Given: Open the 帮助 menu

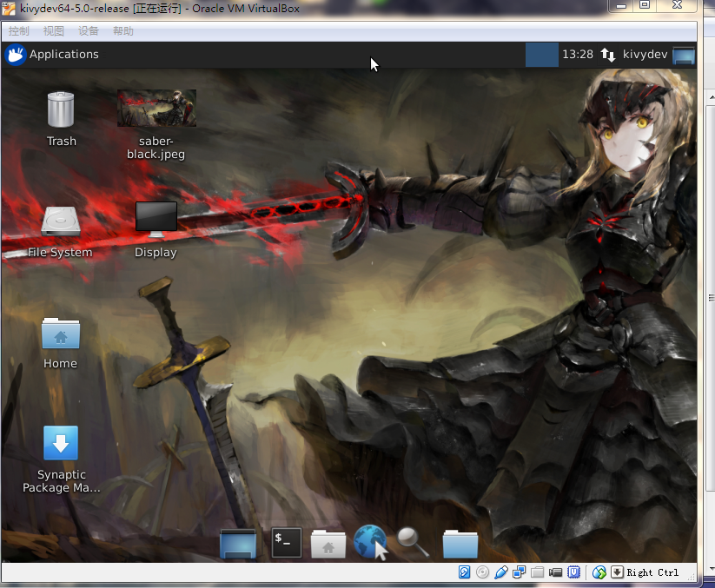Looking at the screenshot, I should point(123,31).
